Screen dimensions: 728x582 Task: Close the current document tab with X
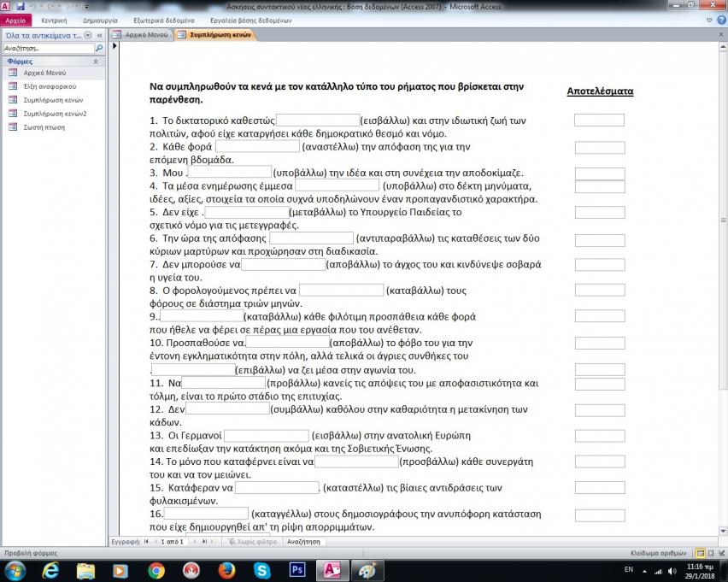721,35
